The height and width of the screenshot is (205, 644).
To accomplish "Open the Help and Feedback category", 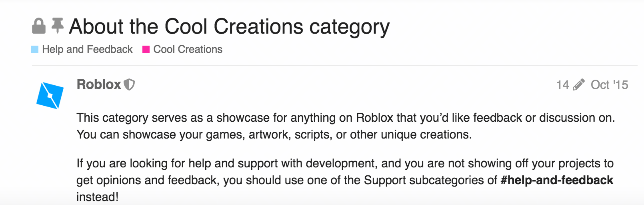I will coord(87,49).
